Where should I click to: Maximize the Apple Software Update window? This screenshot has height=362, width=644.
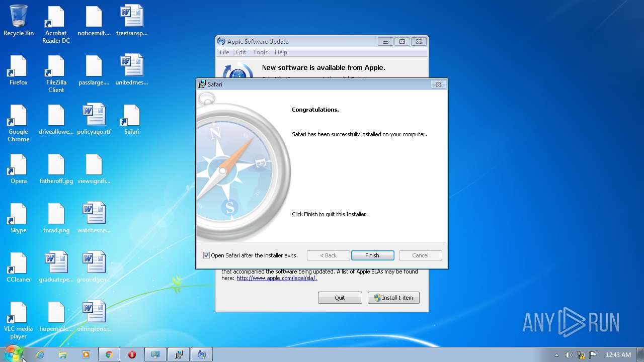402,42
